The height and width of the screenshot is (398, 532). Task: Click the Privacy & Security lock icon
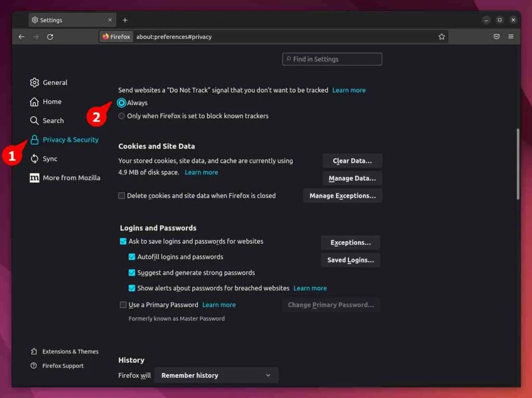34,140
